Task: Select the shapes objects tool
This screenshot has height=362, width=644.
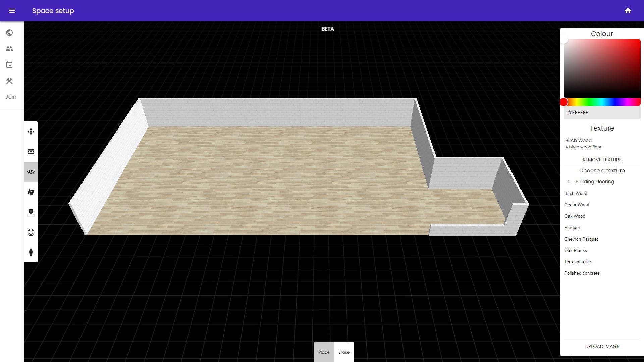Action: pos(31,192)
